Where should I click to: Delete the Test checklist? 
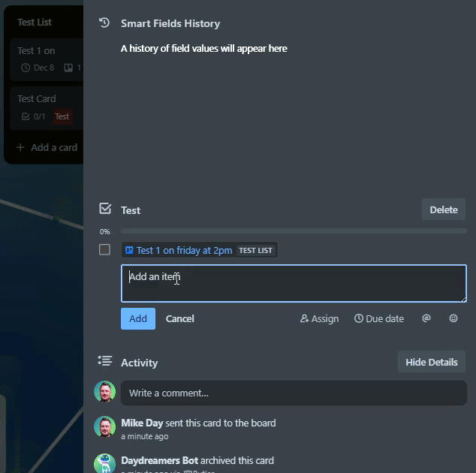click(x=444, y=209)
